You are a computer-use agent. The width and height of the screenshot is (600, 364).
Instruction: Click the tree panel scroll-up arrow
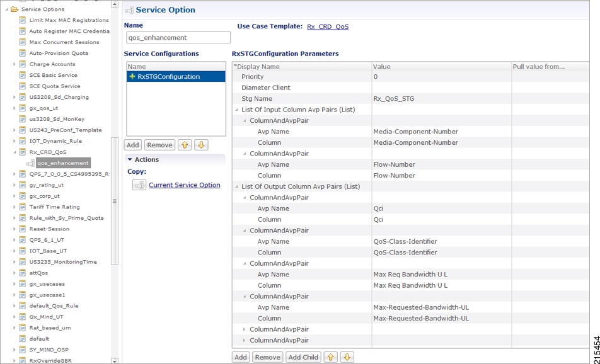[115, 4]
